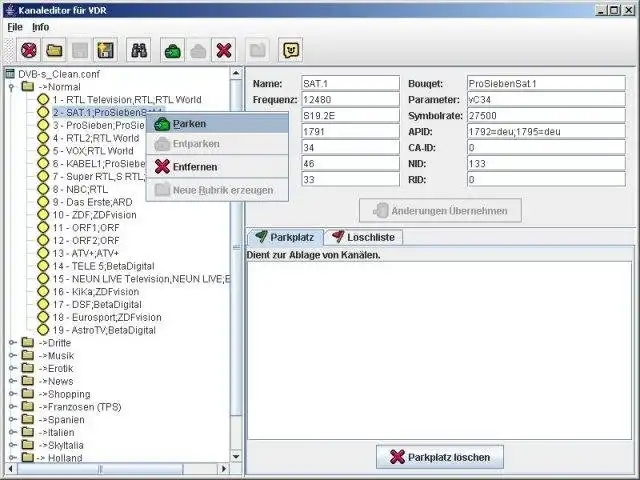Screen dimensions: 640x480
Task: Click the NID field showing 133
Action: 546,164
